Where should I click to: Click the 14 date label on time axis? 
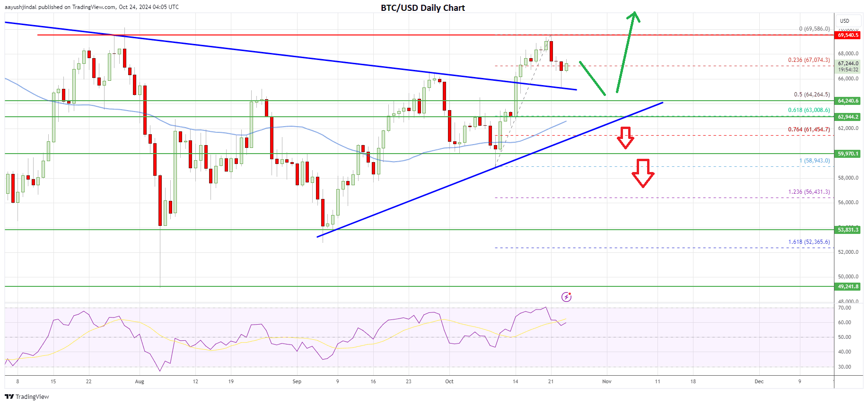point(516,381)
